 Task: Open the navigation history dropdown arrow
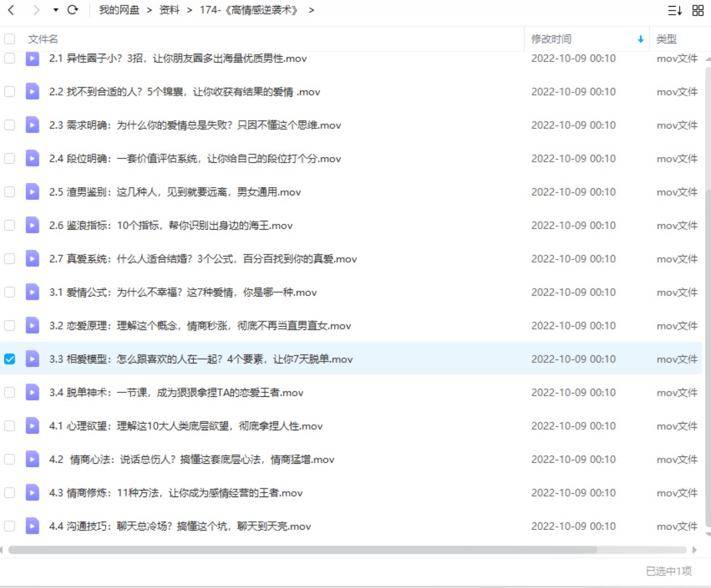[55, 10]
